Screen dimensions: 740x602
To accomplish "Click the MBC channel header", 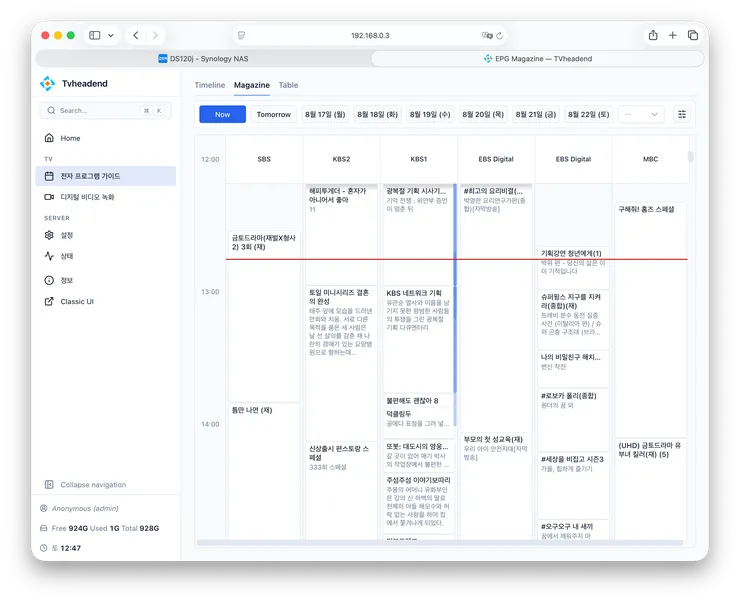I will click(x=650, y=159).
